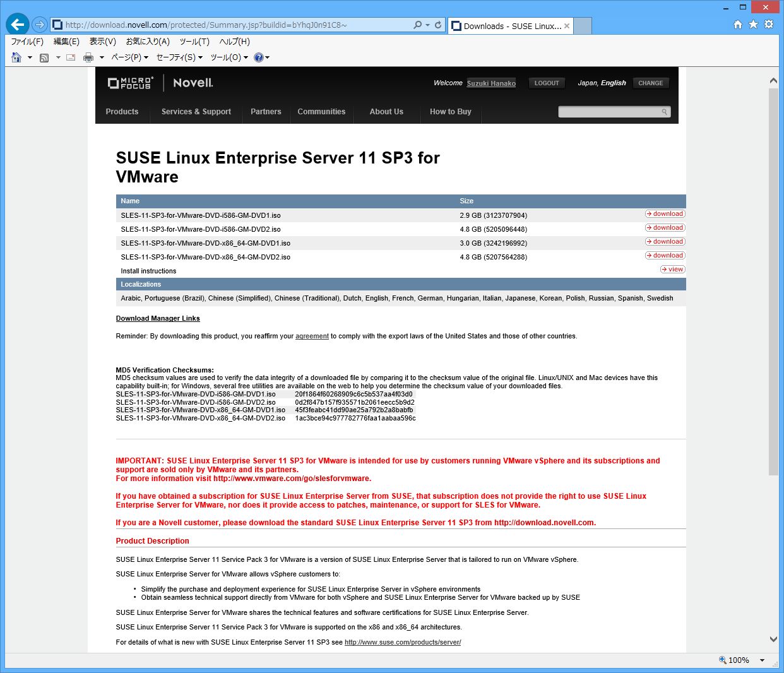Expand the Home button dropdown arrow
Screen dimensions: 784x673
coord(30,57)
